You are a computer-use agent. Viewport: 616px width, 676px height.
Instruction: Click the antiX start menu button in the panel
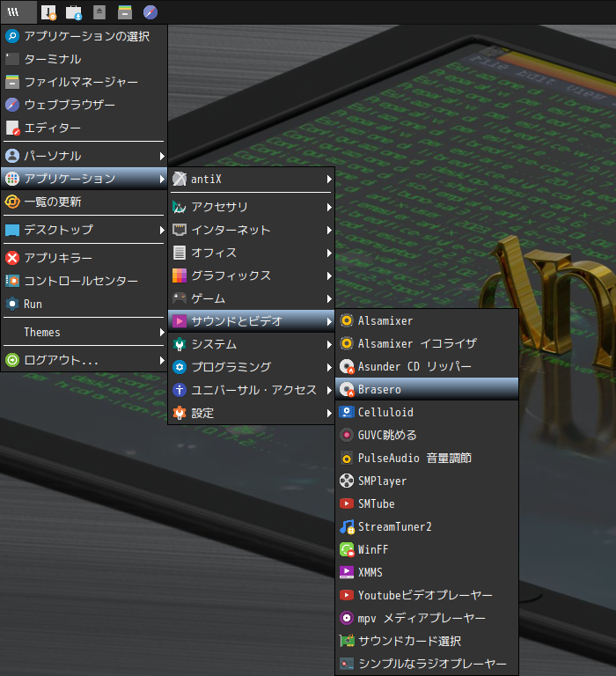pos(18,12)
